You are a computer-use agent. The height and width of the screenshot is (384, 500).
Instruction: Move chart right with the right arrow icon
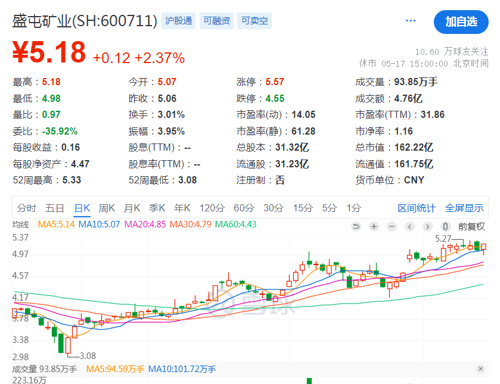tap(427, 227)
